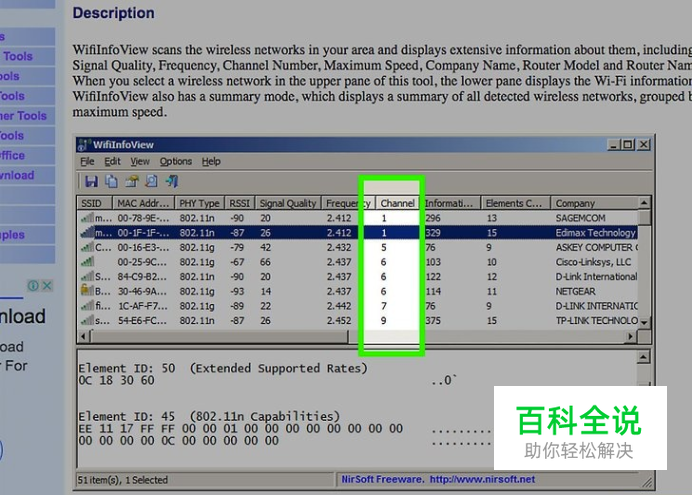
Task: Sort by the MAC Addr column header
Action: click(143, 203)
